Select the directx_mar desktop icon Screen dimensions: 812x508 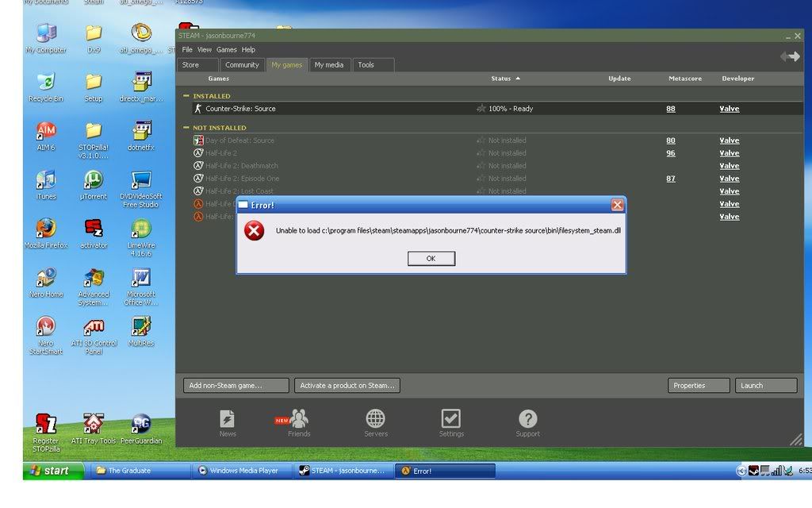point(141,87)
